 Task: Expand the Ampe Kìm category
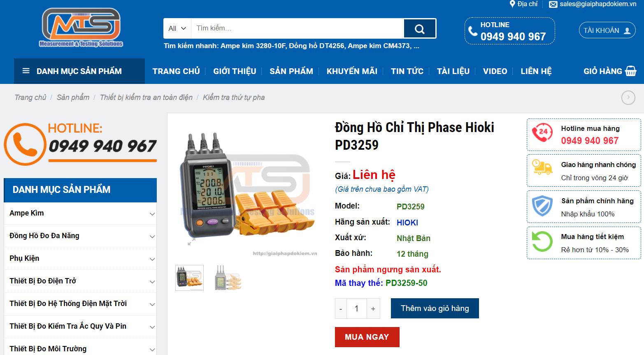click(x=152, y=213)
